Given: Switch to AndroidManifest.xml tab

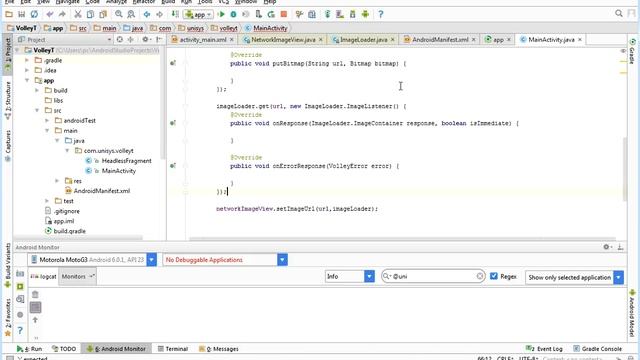Looking at the screenshot, I should coord(440,40).
